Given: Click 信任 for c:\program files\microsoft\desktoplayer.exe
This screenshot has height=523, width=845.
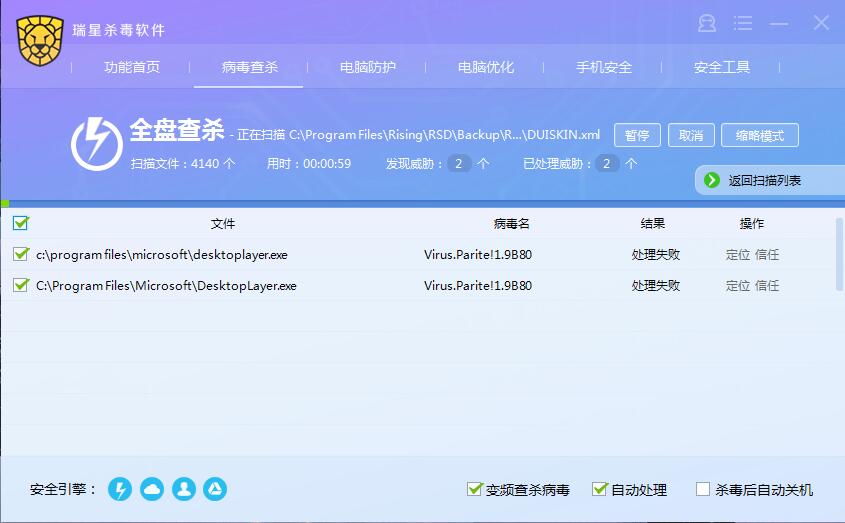Looking at the screenshot, I should (767, 254).
